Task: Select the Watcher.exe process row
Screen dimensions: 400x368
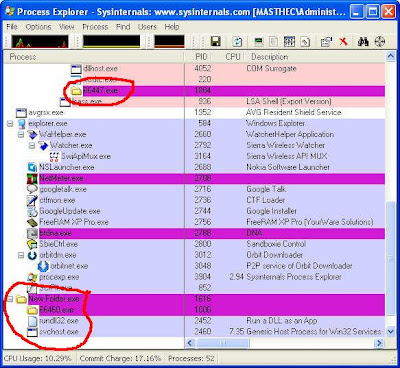Action: tap(194, 145)
